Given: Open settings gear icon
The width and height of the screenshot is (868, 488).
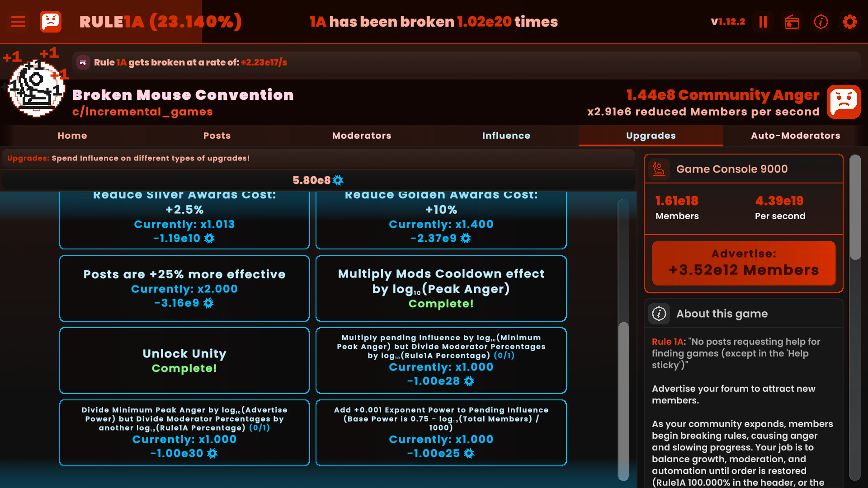Looking at the screenshot, I should [x=850, y=22].
